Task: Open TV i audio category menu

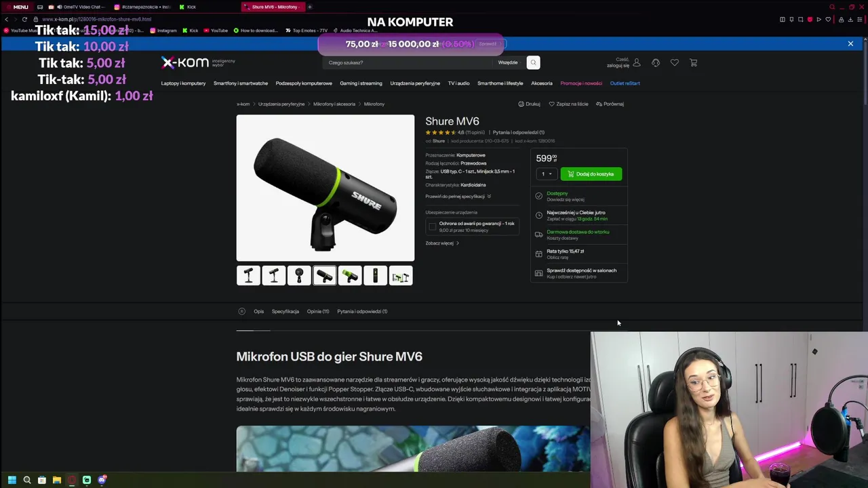Action: pyautogui.click(x=458, y=83)
